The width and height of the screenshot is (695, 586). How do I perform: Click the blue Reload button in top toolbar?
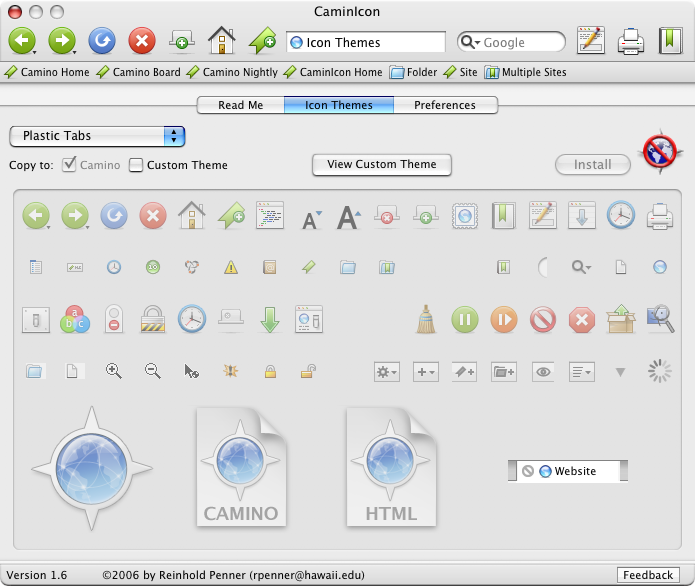[x=102, y=41]
